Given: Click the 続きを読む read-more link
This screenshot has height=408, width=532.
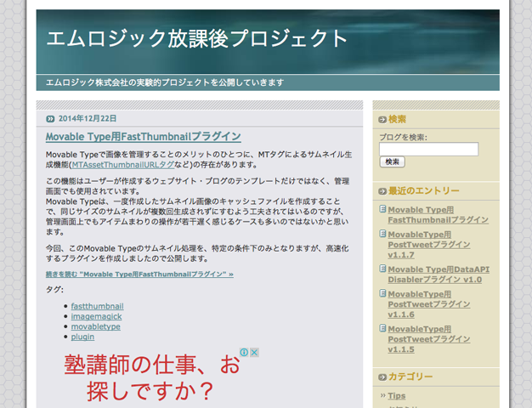Looking at the screenshot, I should coord(139,275).
